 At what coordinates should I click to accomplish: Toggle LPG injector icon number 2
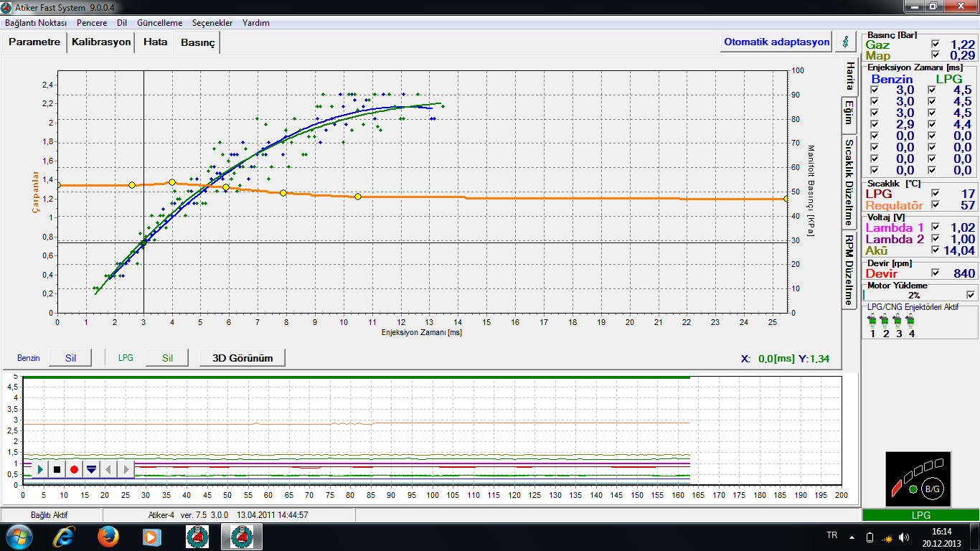click(x=885, y=320)
